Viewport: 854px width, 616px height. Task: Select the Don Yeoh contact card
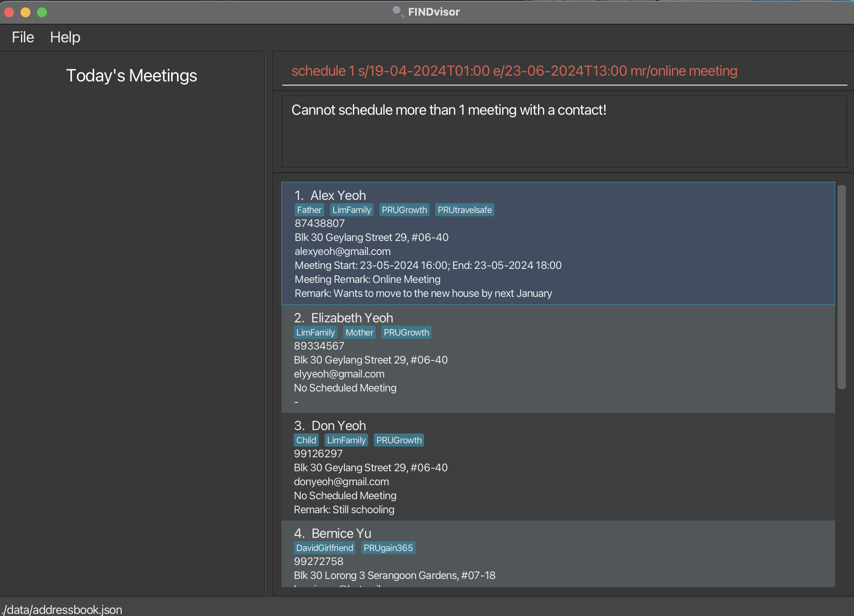558,467
